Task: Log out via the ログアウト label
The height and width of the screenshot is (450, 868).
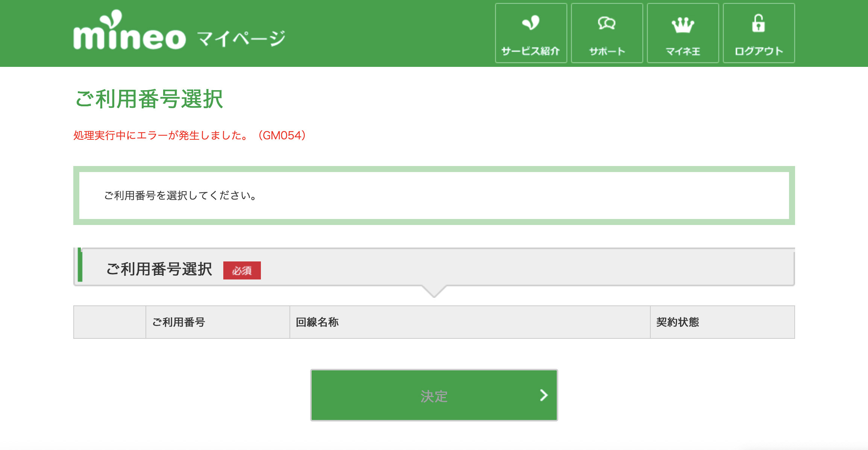Action: tap(759, 51)
